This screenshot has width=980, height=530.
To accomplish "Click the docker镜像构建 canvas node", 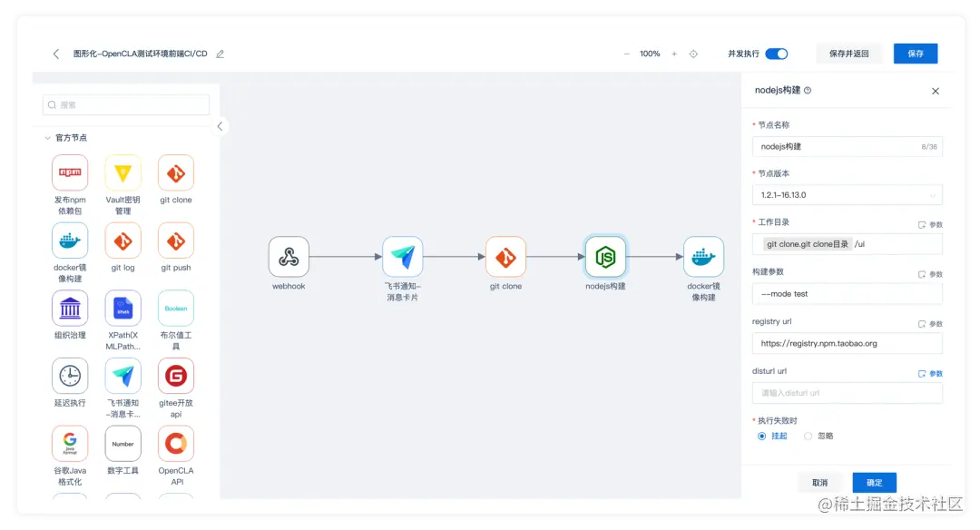I will 704,256.
